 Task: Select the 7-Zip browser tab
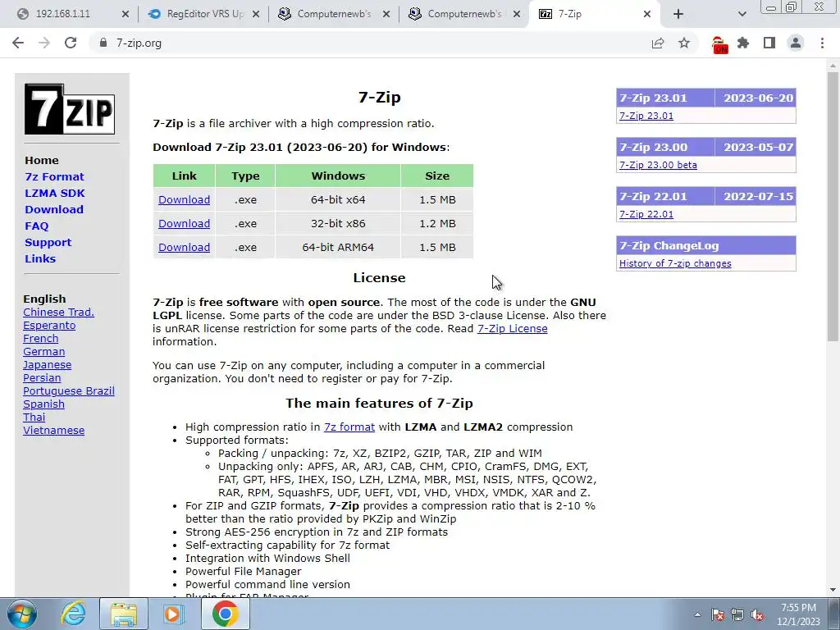point(595,15)
